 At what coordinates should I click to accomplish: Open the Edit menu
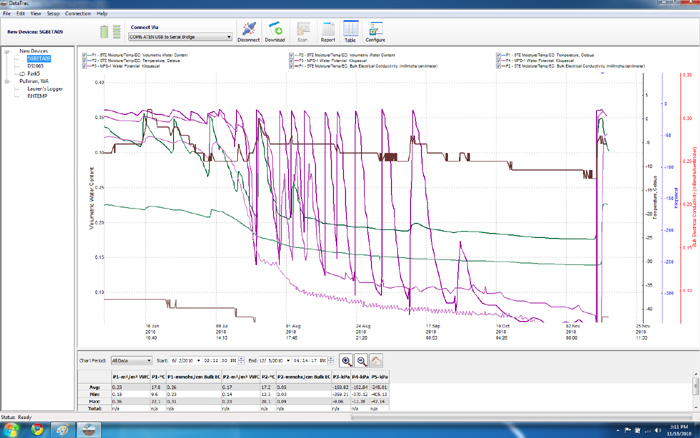(21, 14)
